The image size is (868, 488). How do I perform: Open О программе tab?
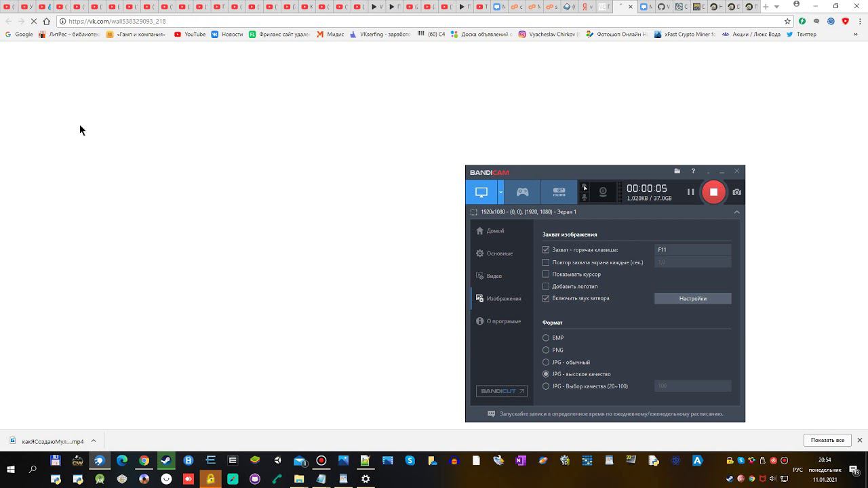tap(498, 321)
